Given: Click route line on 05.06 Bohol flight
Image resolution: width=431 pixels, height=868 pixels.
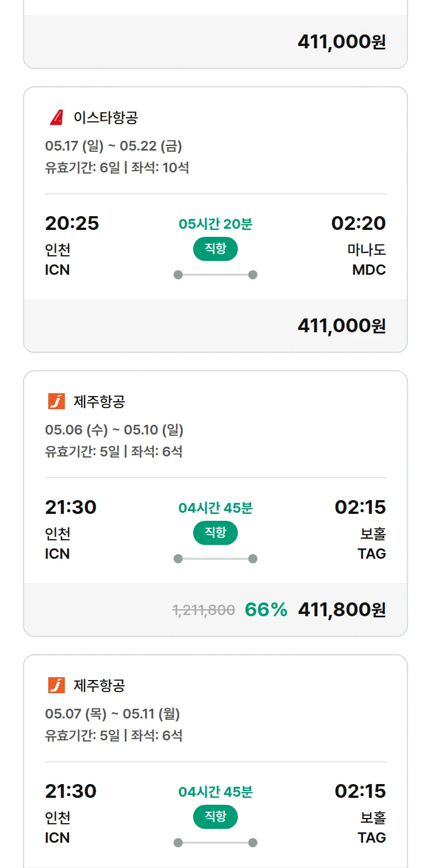Looking at the screenshot, I should coord(215,559).
